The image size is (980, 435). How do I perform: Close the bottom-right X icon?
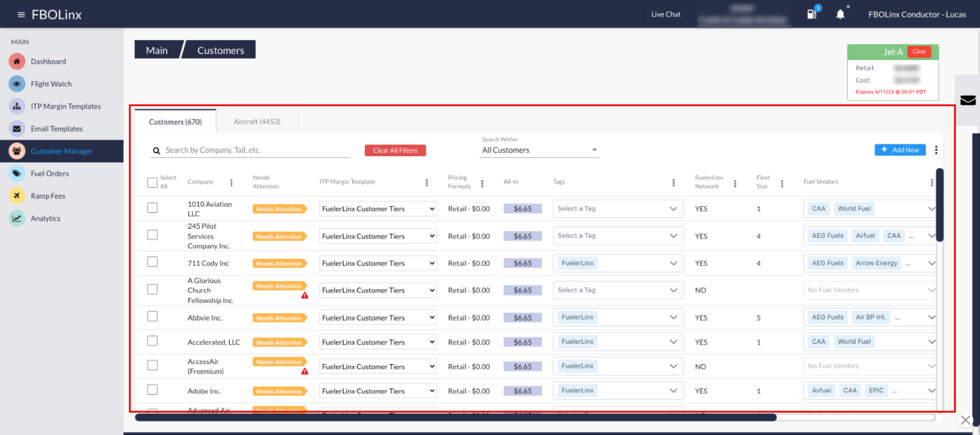click(965, 420)
